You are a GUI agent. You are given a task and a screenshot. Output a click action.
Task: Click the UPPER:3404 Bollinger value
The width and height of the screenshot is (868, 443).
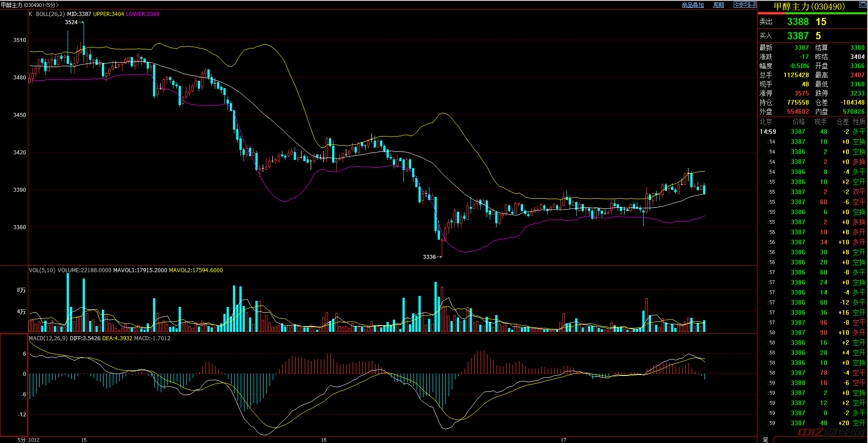coord(108,14)
